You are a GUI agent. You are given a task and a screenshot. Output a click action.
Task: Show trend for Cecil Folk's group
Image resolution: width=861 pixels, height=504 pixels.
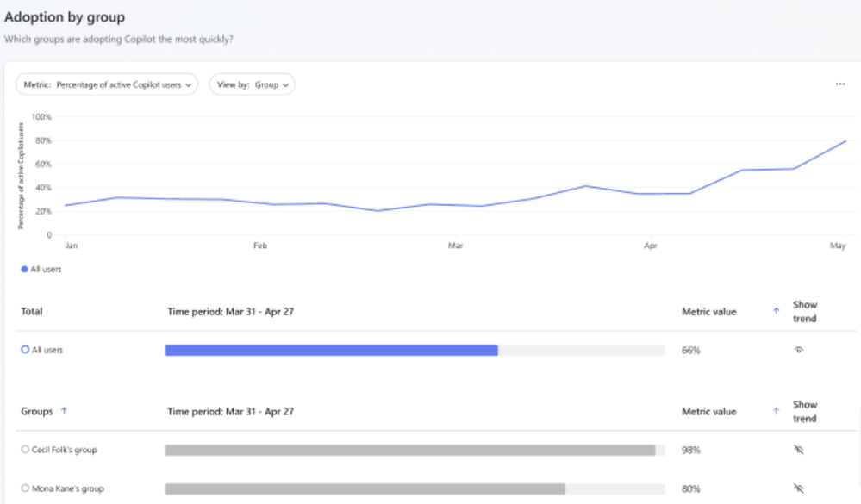(799, 450)
